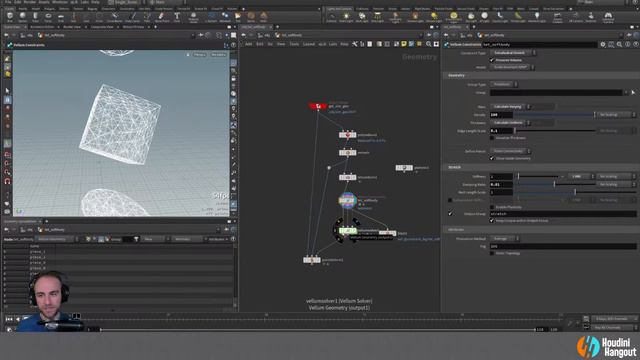Screen dimensions: 640x360
Task: Click the parameter search magnifier icon
Action: 619,44
